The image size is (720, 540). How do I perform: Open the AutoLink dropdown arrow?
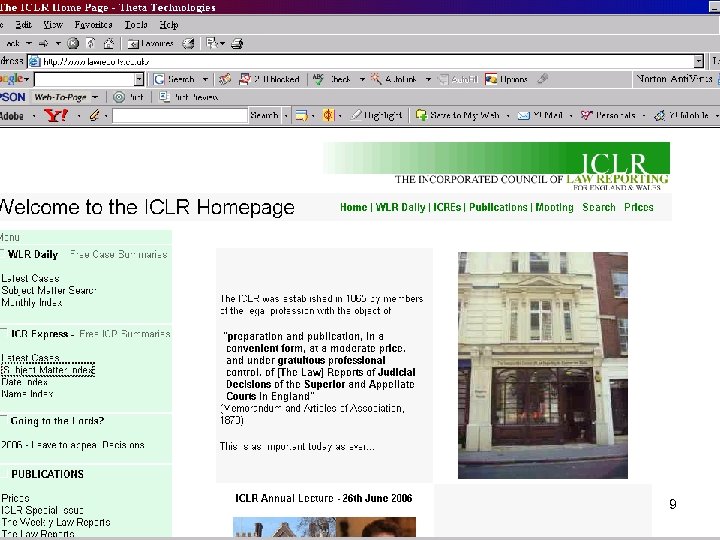point(428,79)
